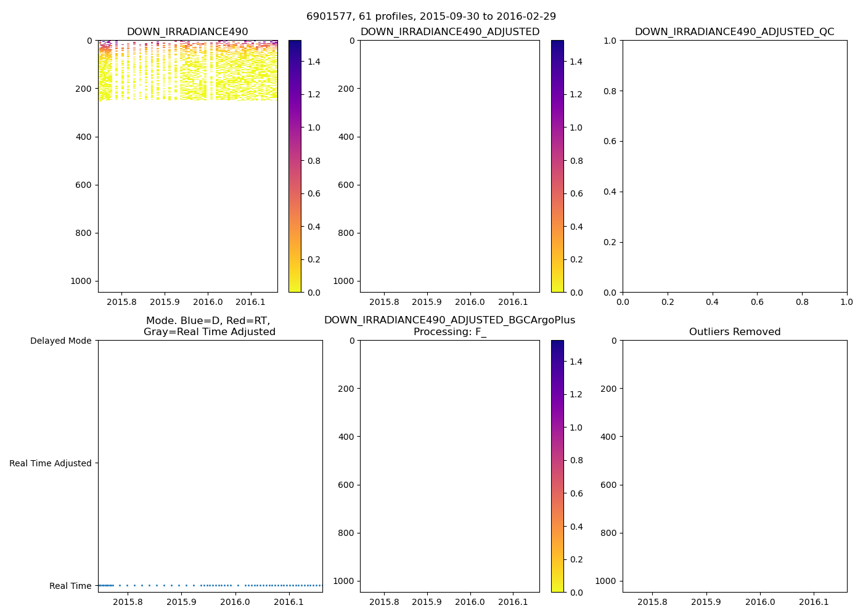Click the DOWN_IRRADIANCE490_ADJUSTED_QC plot title
The height and width of the screenshot is (616, 863).
click(734, 32)
